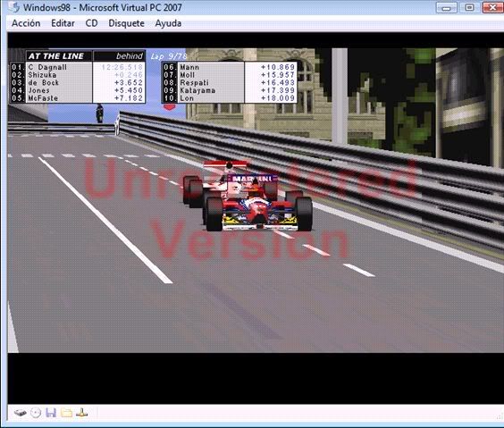Select driver 'Shizuka' in standings
Image resolution: width=504 pixels, height=428 pixels.
(42, 75)
